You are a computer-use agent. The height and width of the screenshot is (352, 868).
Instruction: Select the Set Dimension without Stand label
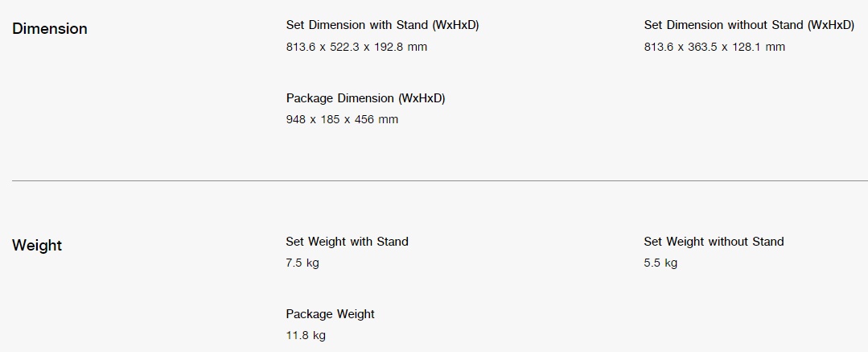(749, 25)
